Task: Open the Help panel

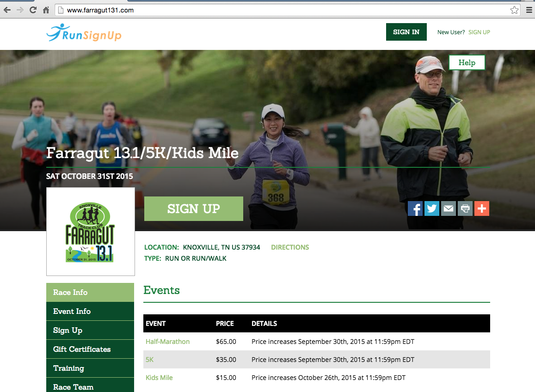Action: click(x=467, y=62)
